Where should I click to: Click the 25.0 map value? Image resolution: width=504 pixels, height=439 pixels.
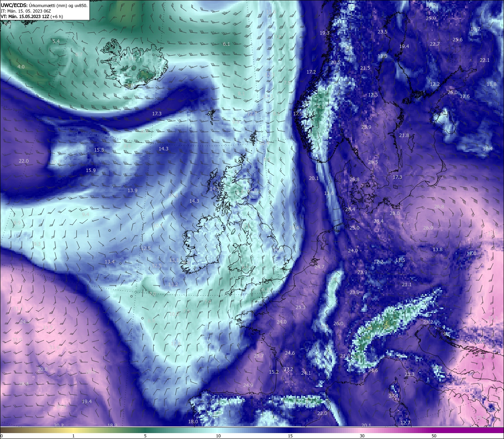tap(354, 228)
